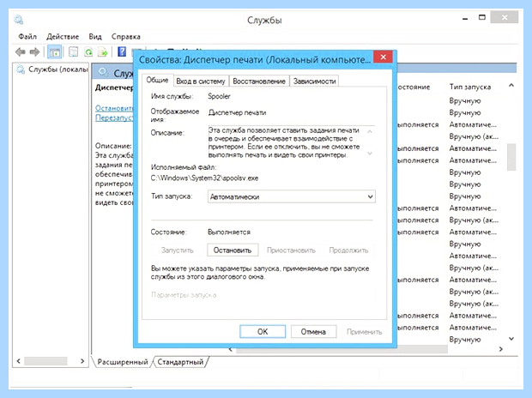The width and height of the screenshot is (532, 398).
Task: Maximize the Службы window
Action: click(482, 18)
